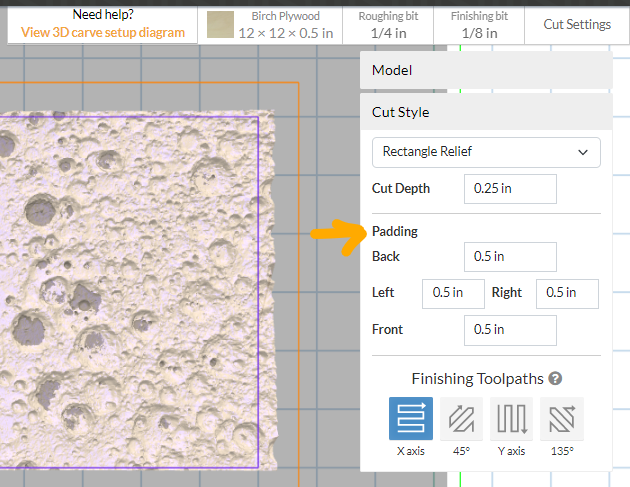Click the Cut Depth input field

pyautogui.click(x=510, y=189)
